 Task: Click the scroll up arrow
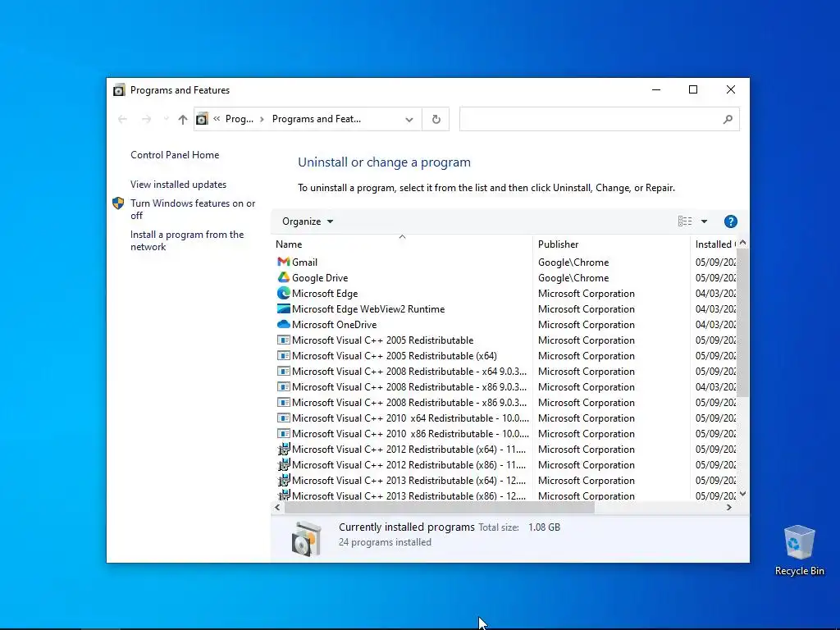click(x=742, y=243)
